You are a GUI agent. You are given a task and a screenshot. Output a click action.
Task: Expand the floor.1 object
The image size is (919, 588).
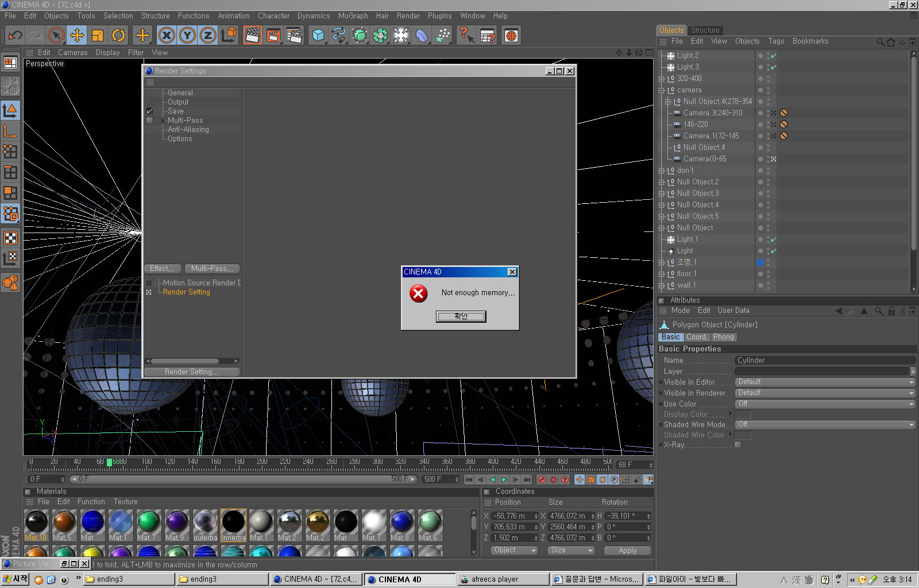(661, 274)
